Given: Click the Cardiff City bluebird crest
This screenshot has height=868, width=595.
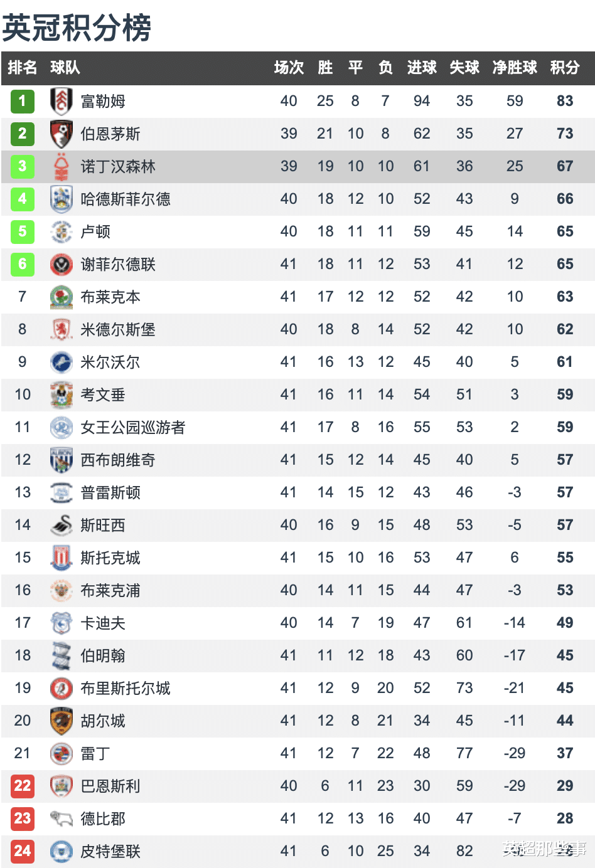Looking at the screenshot, I should click(61, 623).
